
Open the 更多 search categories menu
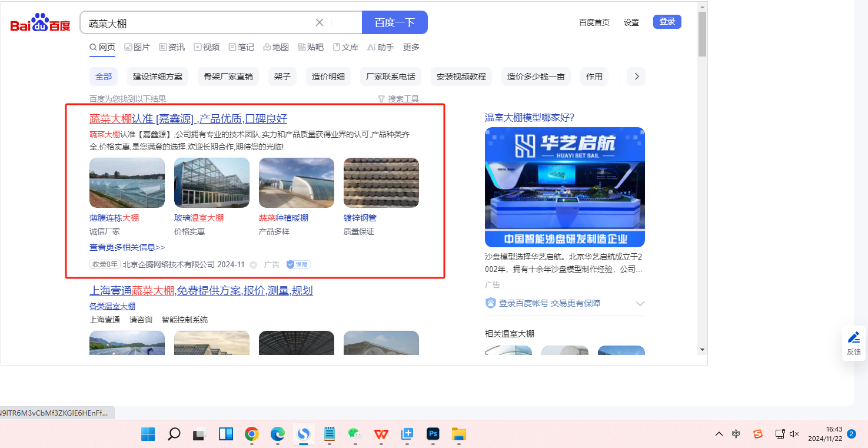411,47
